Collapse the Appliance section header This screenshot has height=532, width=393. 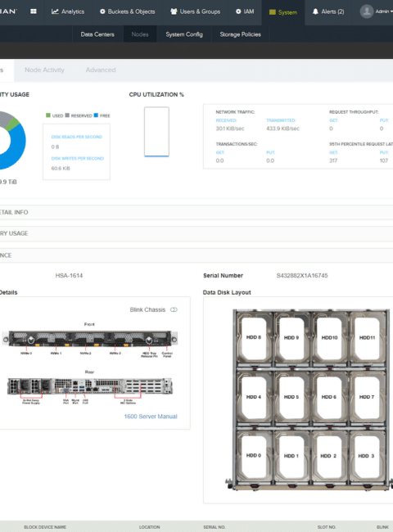pyautogui.click(x=196, y=255)
